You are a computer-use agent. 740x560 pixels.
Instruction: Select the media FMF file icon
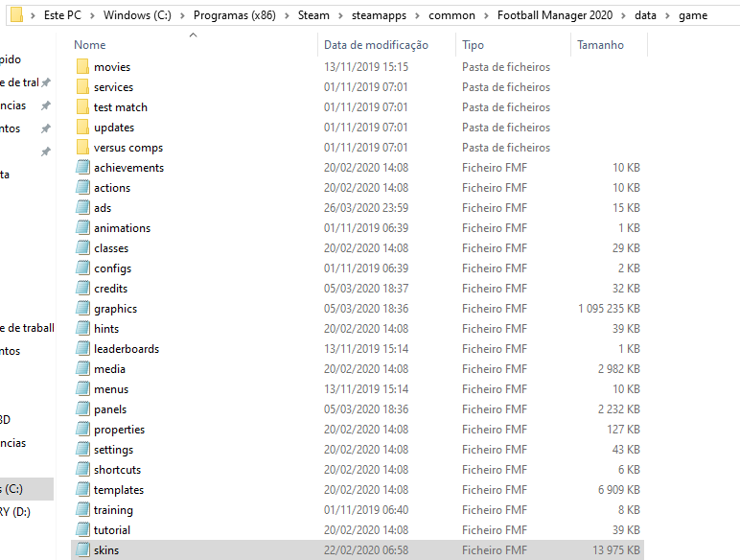pyautogui.click(x=82, y=369)
